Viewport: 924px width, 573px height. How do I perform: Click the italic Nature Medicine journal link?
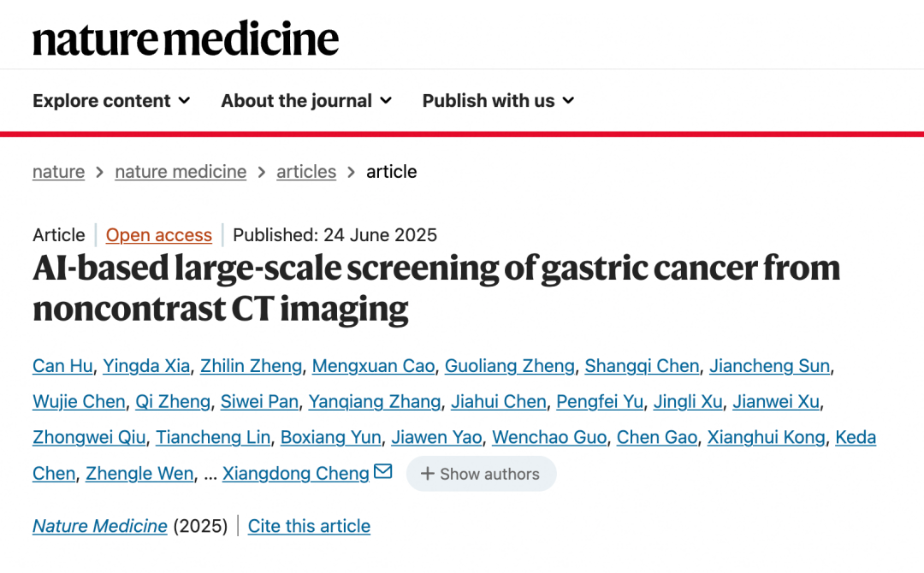pyautogui.click(x=100, y=526)
